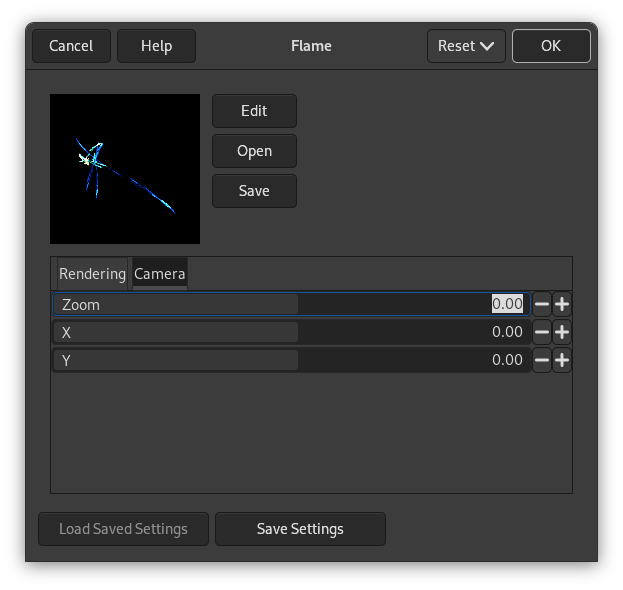Increase Y using the plus button
This screenshot has height=590, width=623.
562,361
